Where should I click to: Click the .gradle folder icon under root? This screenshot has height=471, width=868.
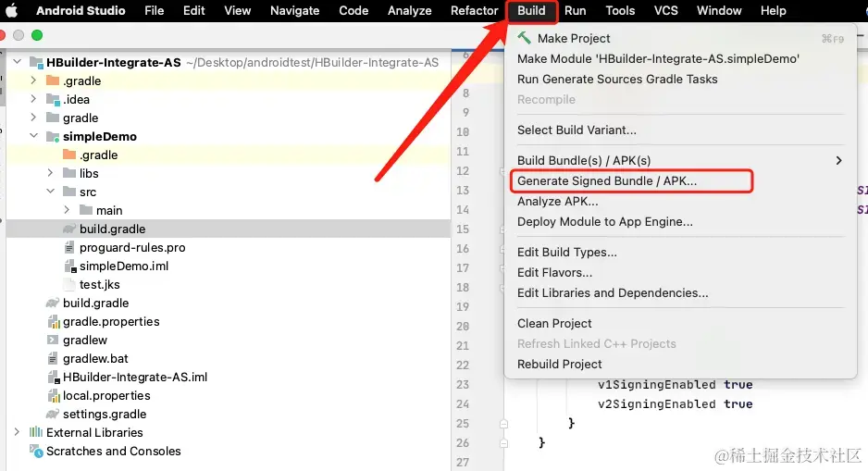pyautogui.click(x=53, y=81)
